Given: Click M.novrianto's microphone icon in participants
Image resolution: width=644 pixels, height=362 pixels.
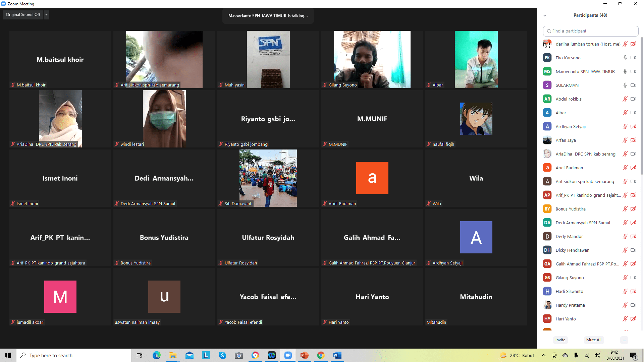Looking at the screenshot, I should click(625, 71).
